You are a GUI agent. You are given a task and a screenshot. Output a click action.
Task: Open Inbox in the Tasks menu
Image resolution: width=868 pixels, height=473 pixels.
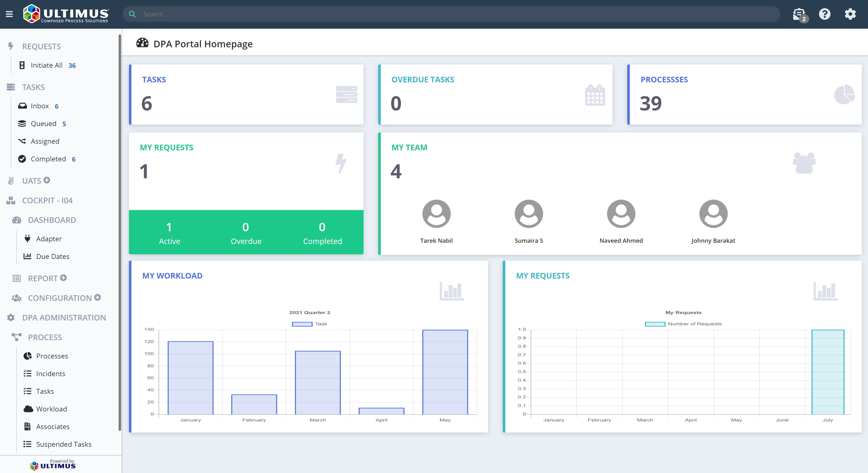[x=40, y=106]
